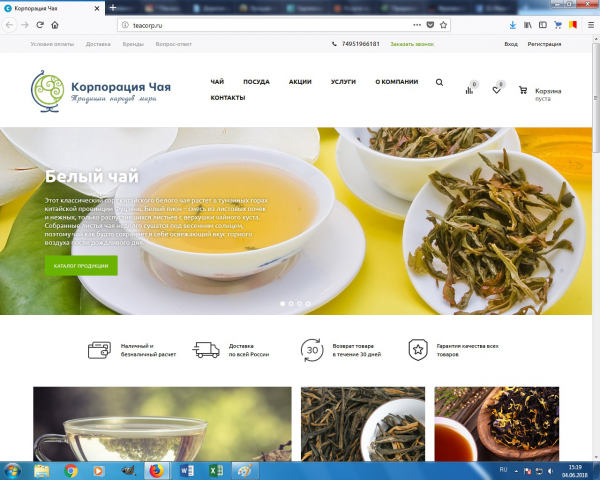Open Firefox library icon
This screenshot has width=600, height=480.
click(x=528, y=25)
